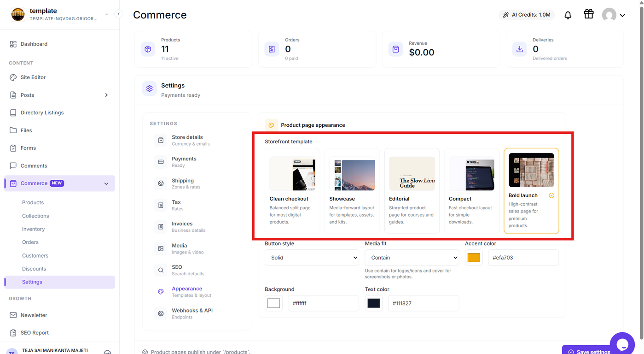Click the Deliveries download icon
This screenshot has width=644, height=354.
click(x=520, y=49)
